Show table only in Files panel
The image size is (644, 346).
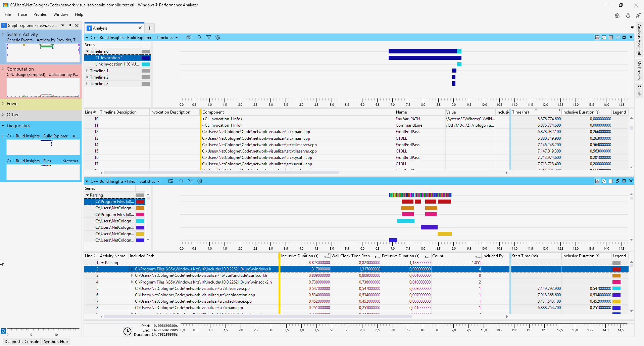tap(611, 181)
